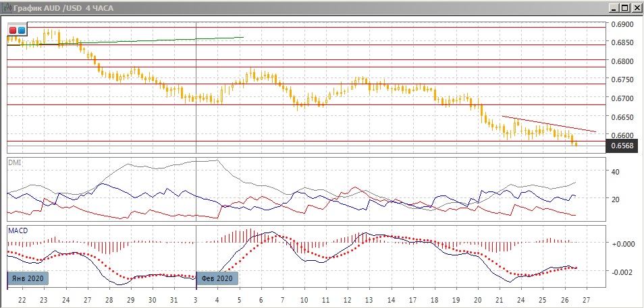
Task: Click the candlestick icon in title bar
Action: coord(7,7)
